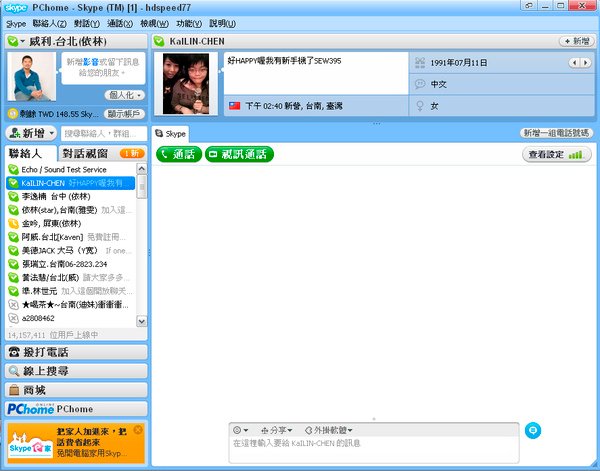
Task: Click the + 新增 button in contact header
Action: [x=577, y=41]
